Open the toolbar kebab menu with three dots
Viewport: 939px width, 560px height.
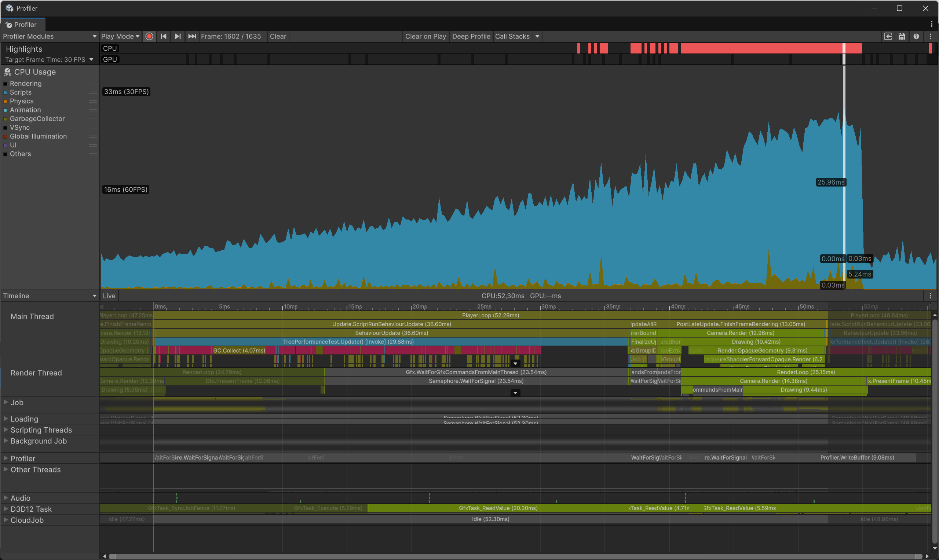click(x=930, y=36)
